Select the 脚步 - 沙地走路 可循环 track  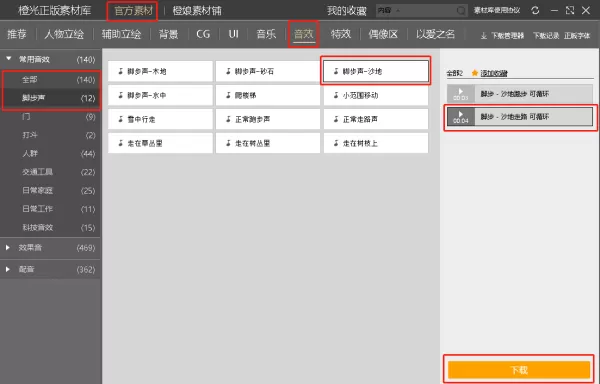point(520,117)
